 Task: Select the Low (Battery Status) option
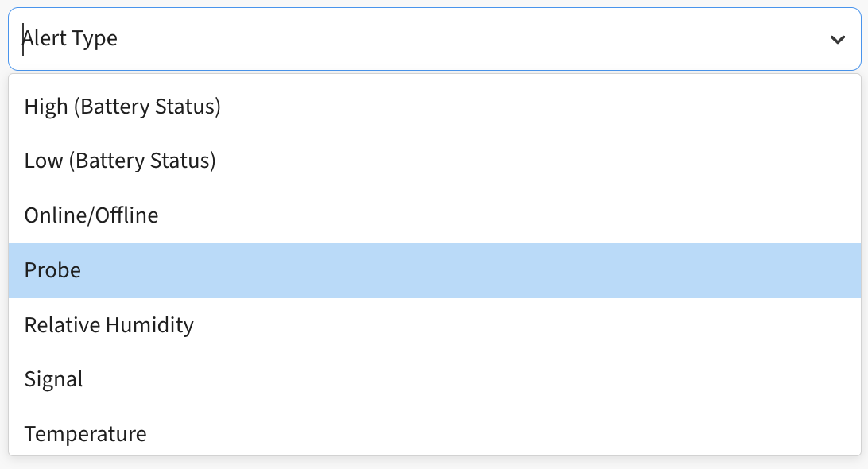point(120,161)
